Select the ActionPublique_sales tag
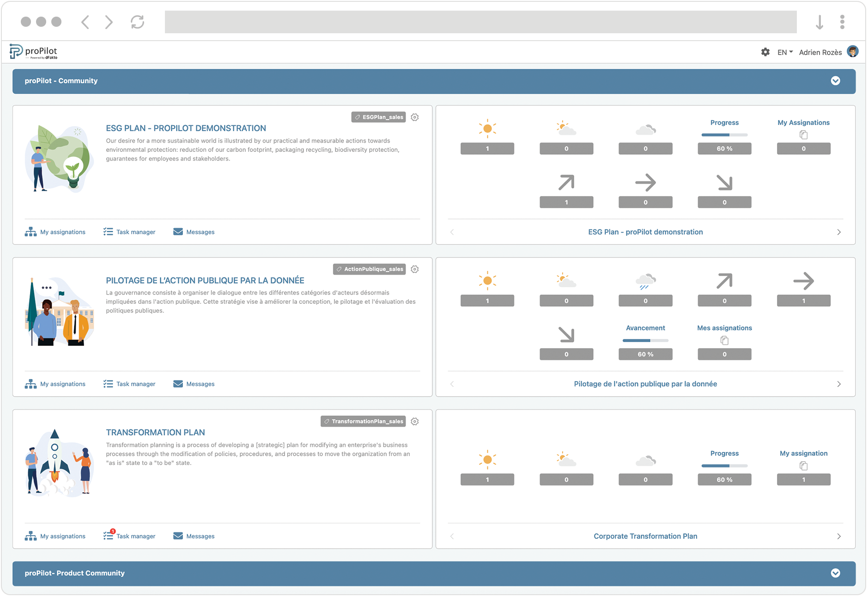Screen dimensions: 868x597 369,269
